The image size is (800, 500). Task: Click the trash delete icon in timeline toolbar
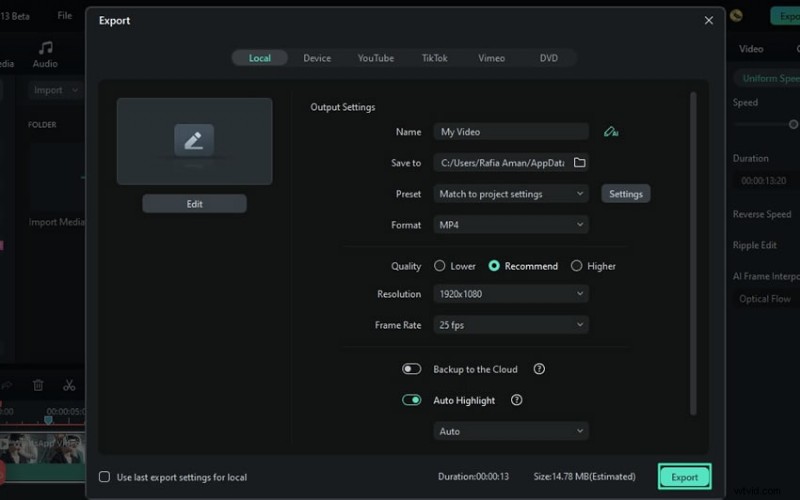(38, 385)
